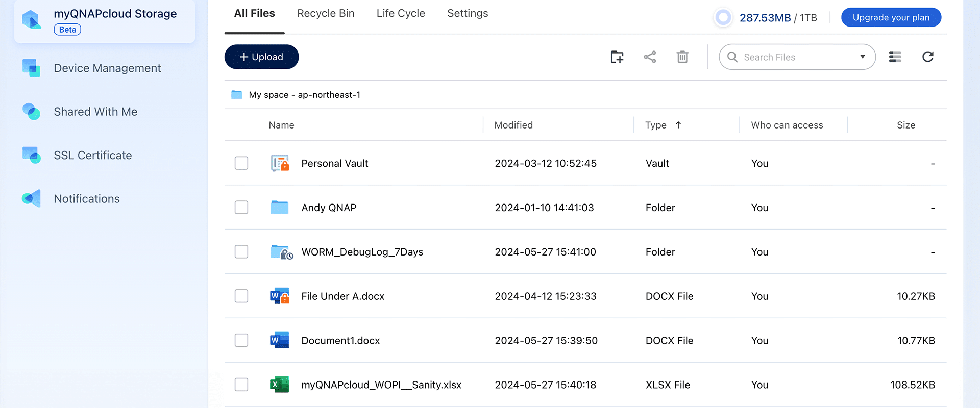980x408 pixels.
Task: Click the 2024-01-10 14:41:03 modified date
Action: point(544,208)
